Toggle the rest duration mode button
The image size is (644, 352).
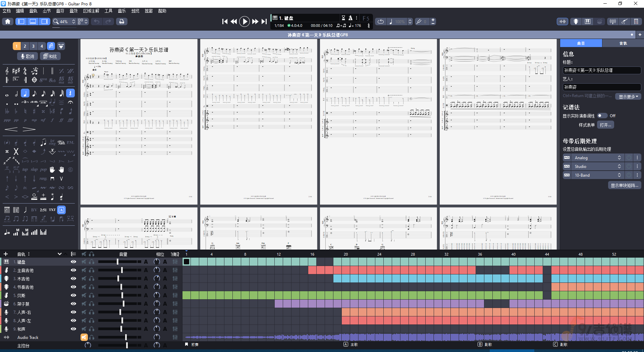point(70,93)
